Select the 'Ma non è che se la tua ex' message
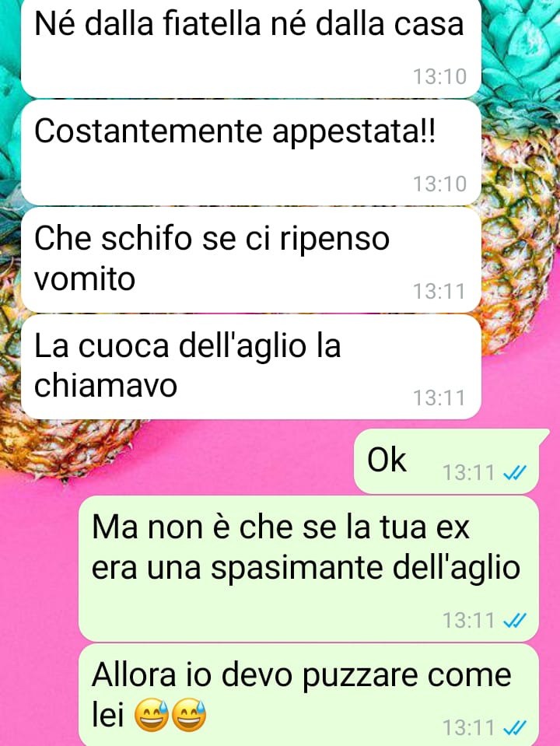Image resolution: width=560 pixels, height=746 pixels. tap(308, 568)
